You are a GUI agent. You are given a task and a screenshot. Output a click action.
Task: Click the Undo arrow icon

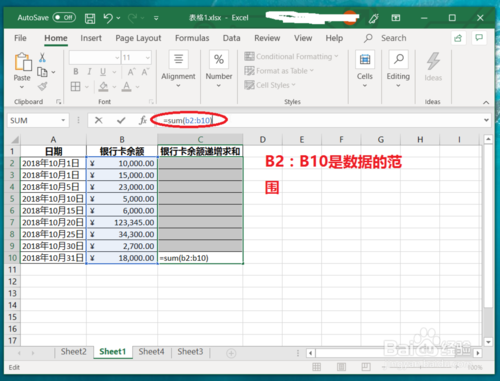pyautogui.click(x=108, y=18)
